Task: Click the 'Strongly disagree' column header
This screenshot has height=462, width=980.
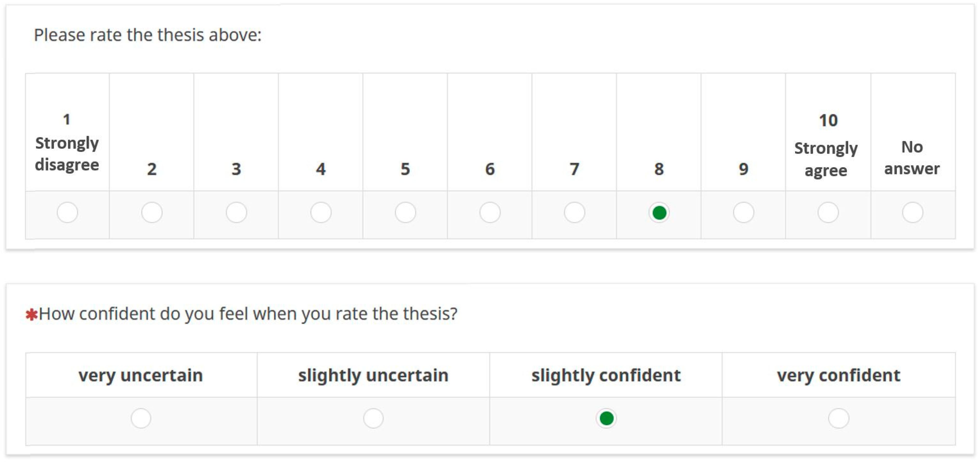Action: 67,154
